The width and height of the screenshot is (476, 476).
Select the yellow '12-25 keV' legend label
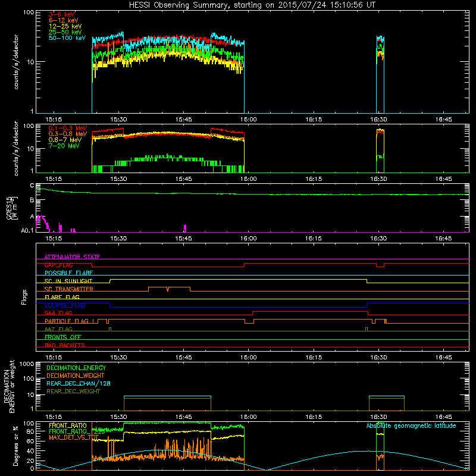coord(65,26)
